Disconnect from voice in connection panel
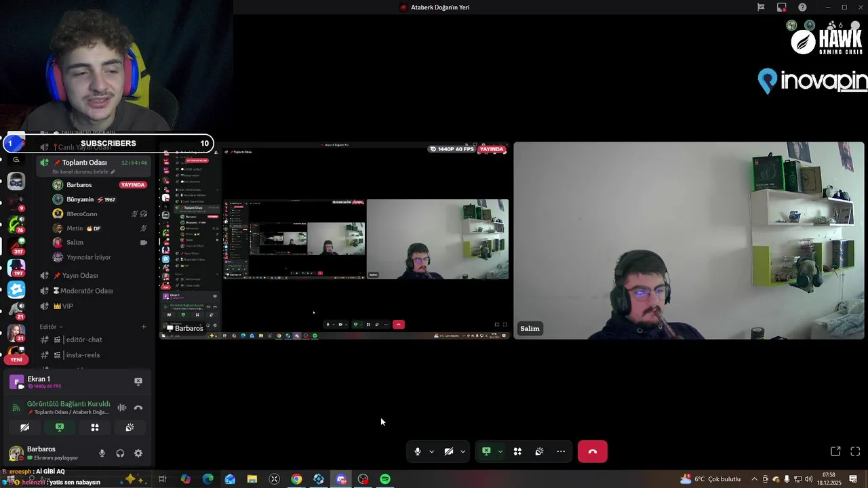The height and width of the screenshot is (488, 868). 138,407
